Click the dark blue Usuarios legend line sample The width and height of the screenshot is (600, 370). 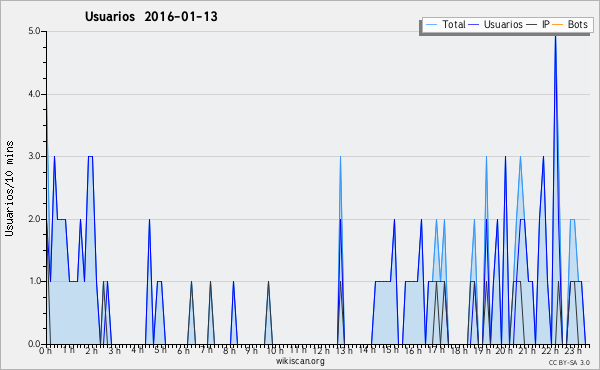point(474,25)
